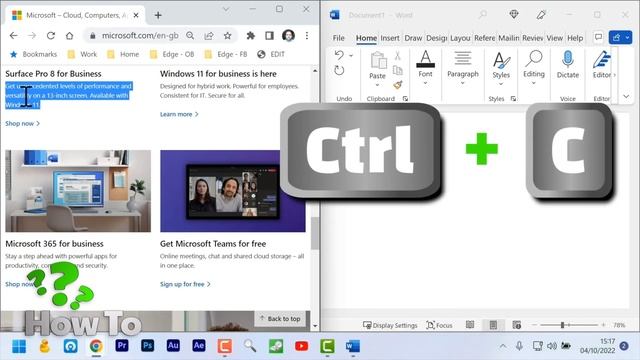The width and height of the screenshot is (640, 360).
Task: Launch Premiere Pro from taskbar
Action: click(x=122, y=346)
